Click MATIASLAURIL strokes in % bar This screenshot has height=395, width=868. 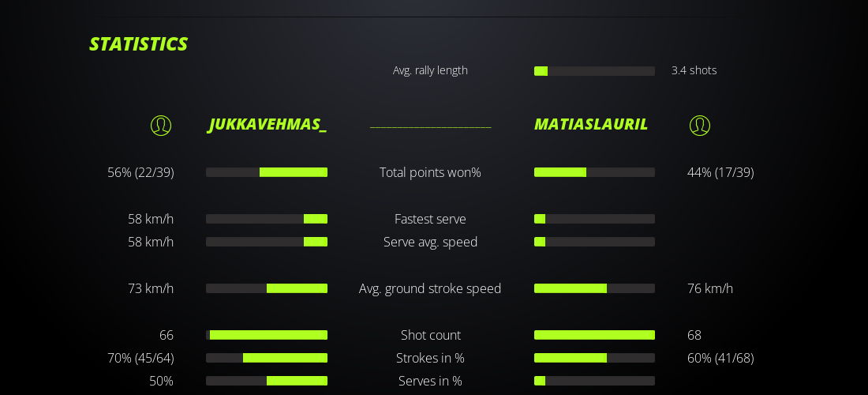click(x=594, y=358)
